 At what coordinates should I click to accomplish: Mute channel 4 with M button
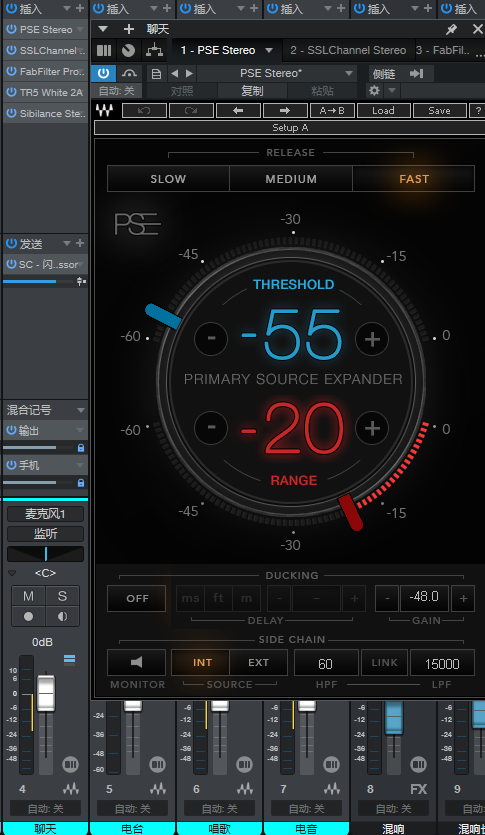coord(28,596)
